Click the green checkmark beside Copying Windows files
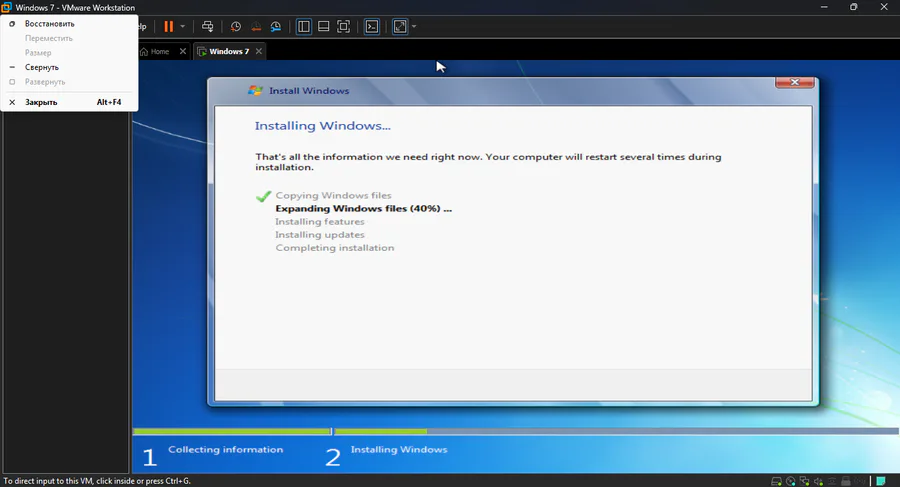 click(x=263, y=196)
